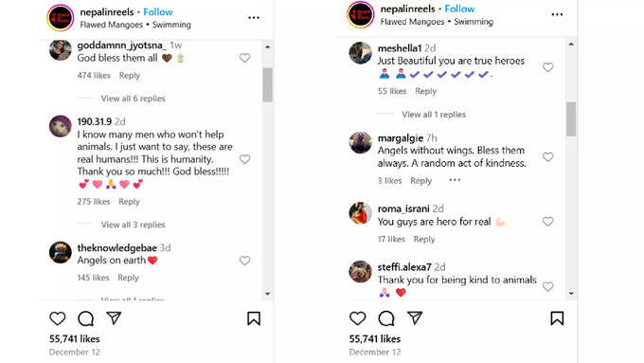The height and width of the screenshot is (363, 644).
Task: Open more options on margalgie's comment
Action: point(455,180)
